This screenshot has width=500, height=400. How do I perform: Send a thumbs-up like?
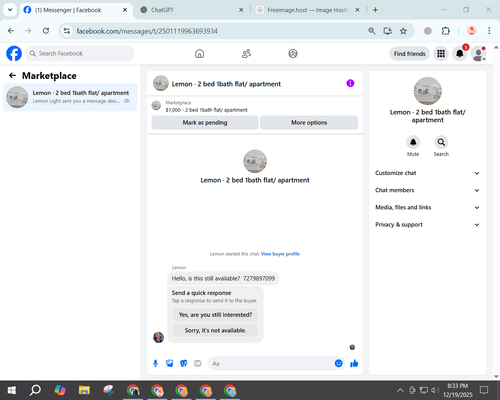[354, 363]
